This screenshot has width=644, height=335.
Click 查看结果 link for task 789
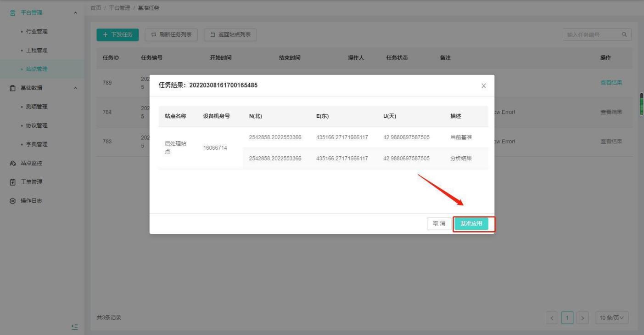(611, 83)
